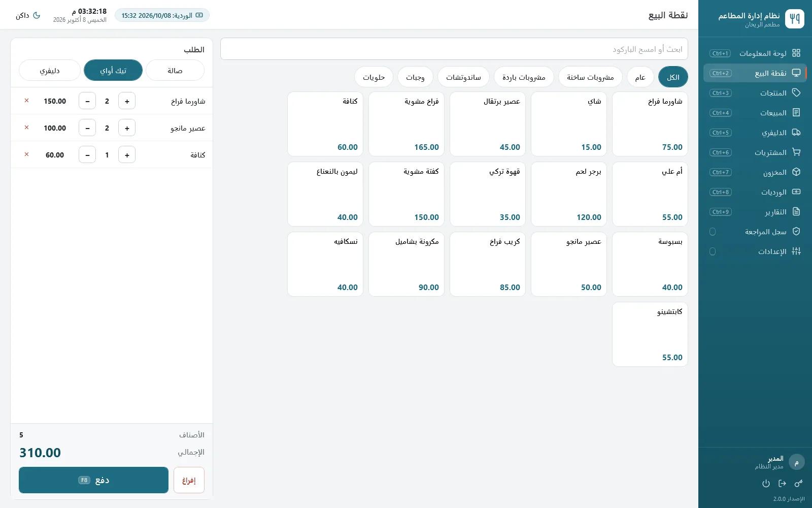Remove عصير مانجو with the red X

pyautogui.click(x=26, y=128)
